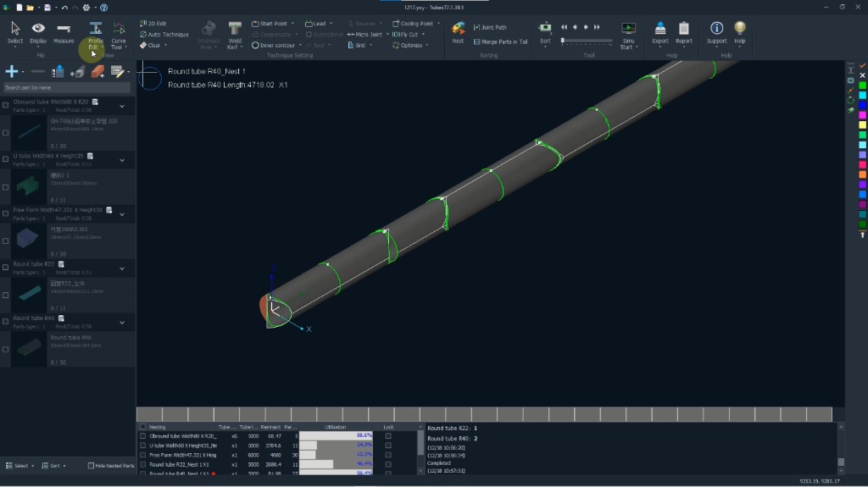The image size is (868, 487).
Task: Collapse the Round tube R22 group
Action: 122,268
